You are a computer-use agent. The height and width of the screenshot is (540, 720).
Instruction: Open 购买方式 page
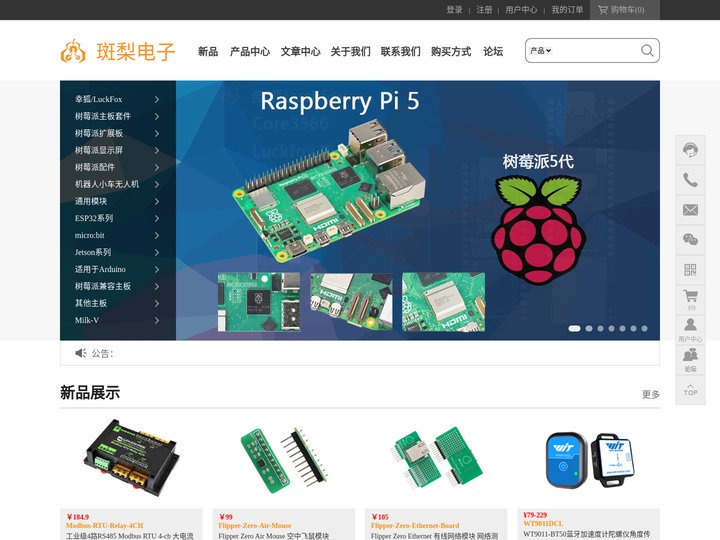pos(451,51)
